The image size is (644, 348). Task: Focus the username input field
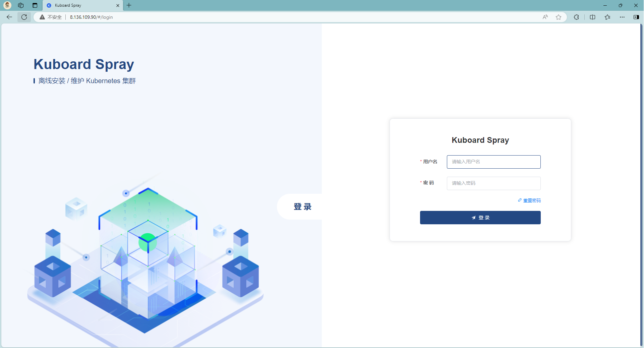493,162
